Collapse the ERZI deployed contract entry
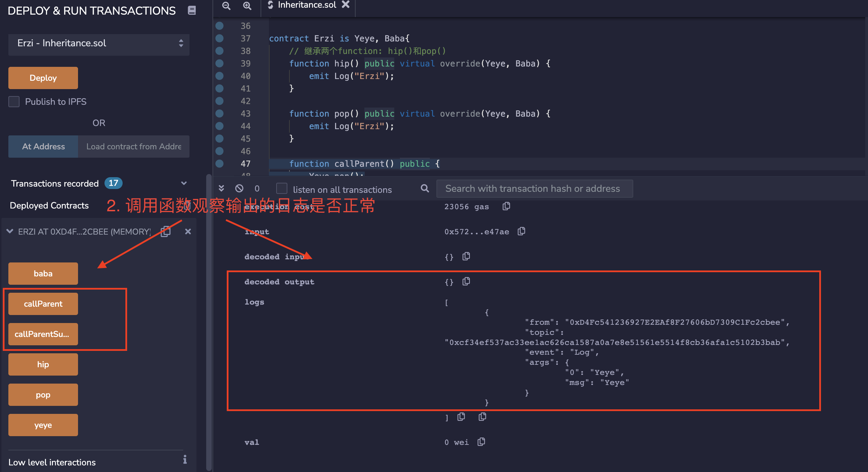The image size is (868, 472). (10, 231)
